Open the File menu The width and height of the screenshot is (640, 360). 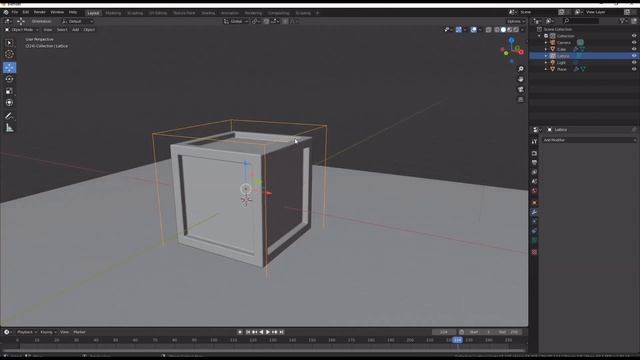click(15, 12)
